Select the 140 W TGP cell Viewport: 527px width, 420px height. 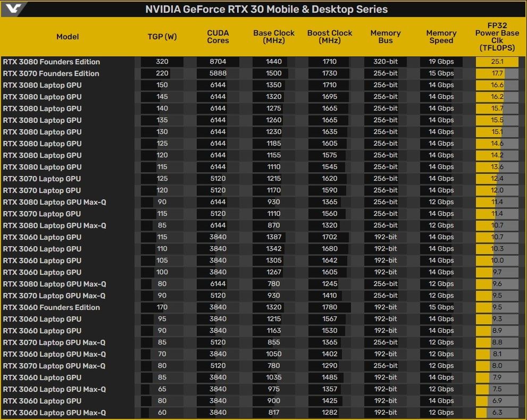coord(162,108)
